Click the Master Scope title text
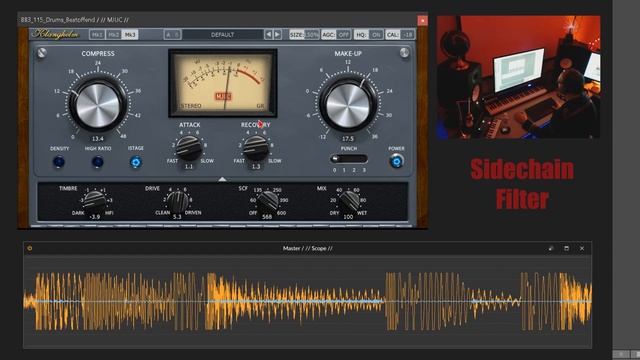The height and width of the screenshot is (360, 640). coord(307,248)
